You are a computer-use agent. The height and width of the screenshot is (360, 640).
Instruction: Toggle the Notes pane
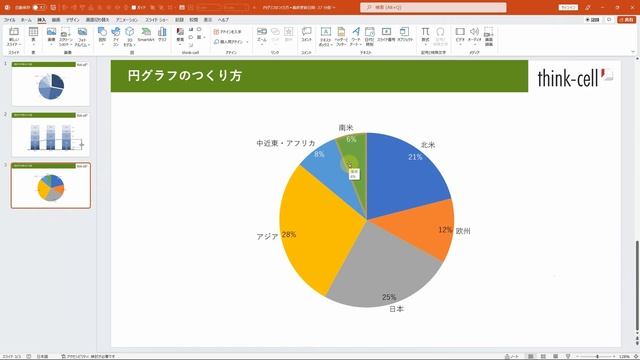[512, 356]
